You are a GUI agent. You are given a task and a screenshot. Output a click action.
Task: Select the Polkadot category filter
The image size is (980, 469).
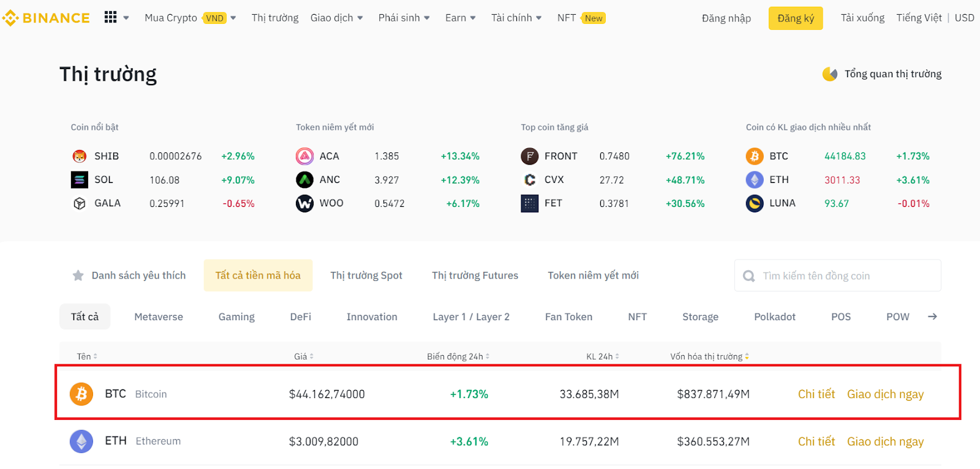coord(775,317)
